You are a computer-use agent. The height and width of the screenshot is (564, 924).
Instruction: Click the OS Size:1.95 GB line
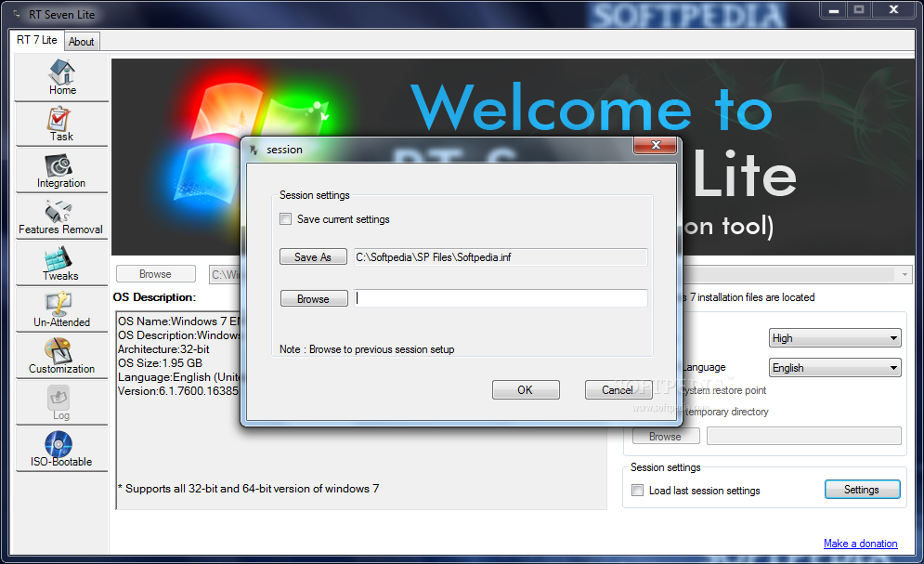(x=161, y=363)
